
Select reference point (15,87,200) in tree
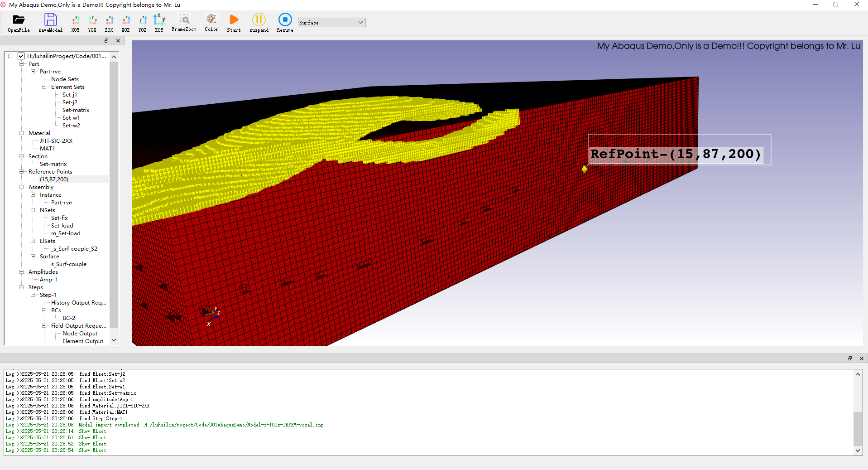click(x=54, y=179)
